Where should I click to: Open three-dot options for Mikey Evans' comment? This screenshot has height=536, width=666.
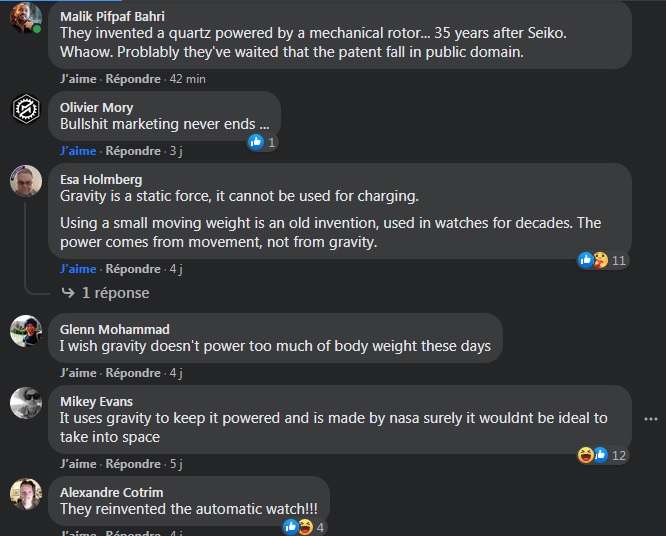(x=651, y=419)
